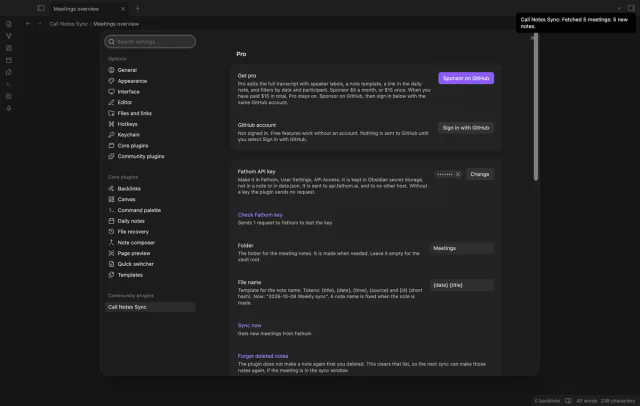Click the Change API key button
Screen dimensions: 640x406
pyautogui.click(x=480, y=174)
